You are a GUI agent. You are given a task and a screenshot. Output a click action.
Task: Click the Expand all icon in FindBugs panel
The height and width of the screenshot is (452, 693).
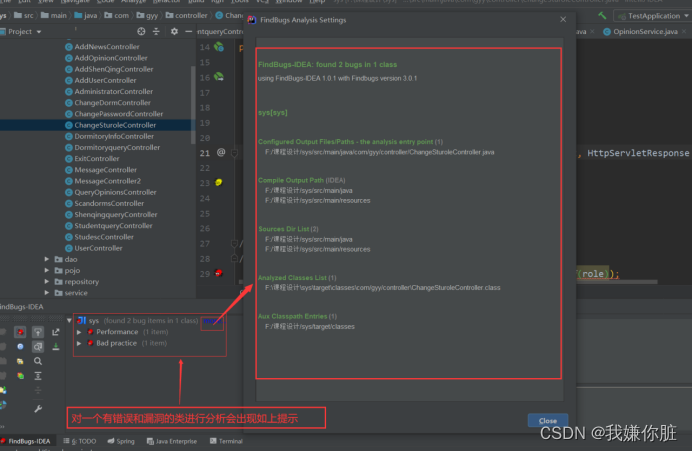(x=38, y=376)
